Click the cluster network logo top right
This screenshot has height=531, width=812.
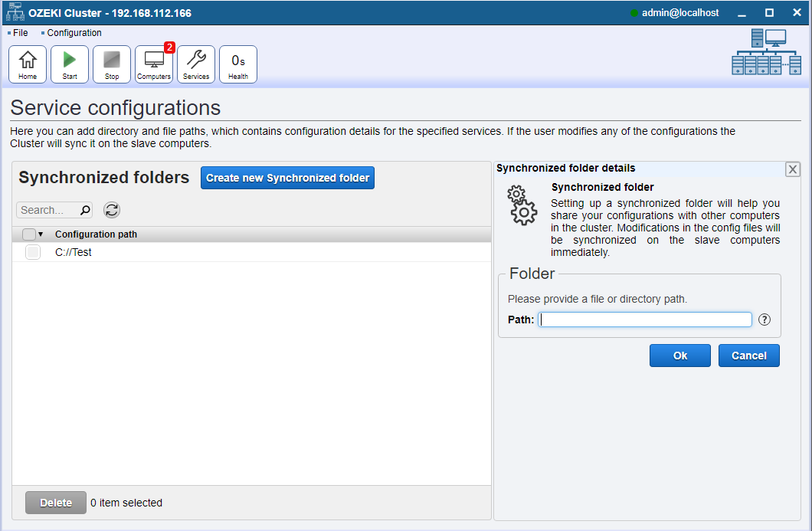pos(767,52)
